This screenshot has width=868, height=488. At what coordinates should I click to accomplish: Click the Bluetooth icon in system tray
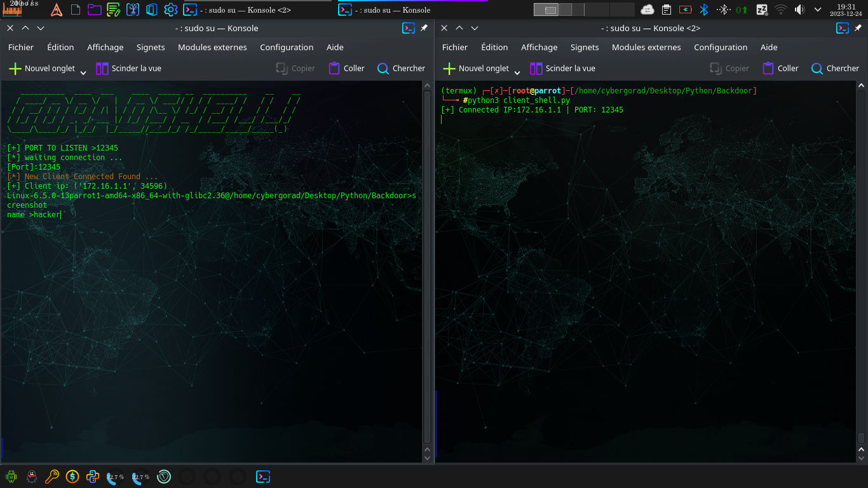pos(704,10)
